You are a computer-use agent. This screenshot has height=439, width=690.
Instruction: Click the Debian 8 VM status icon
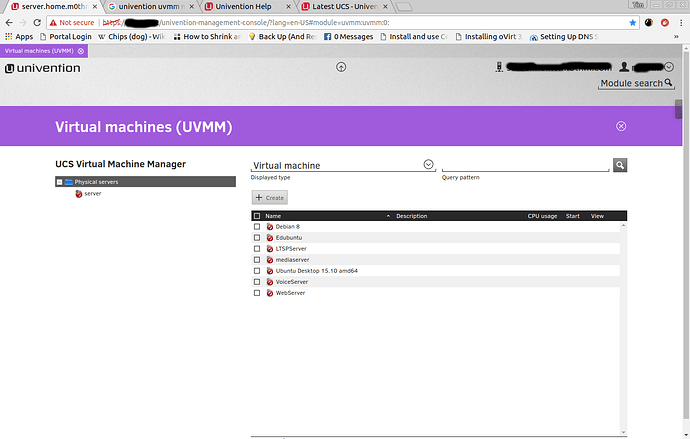(x=270, y=227)
